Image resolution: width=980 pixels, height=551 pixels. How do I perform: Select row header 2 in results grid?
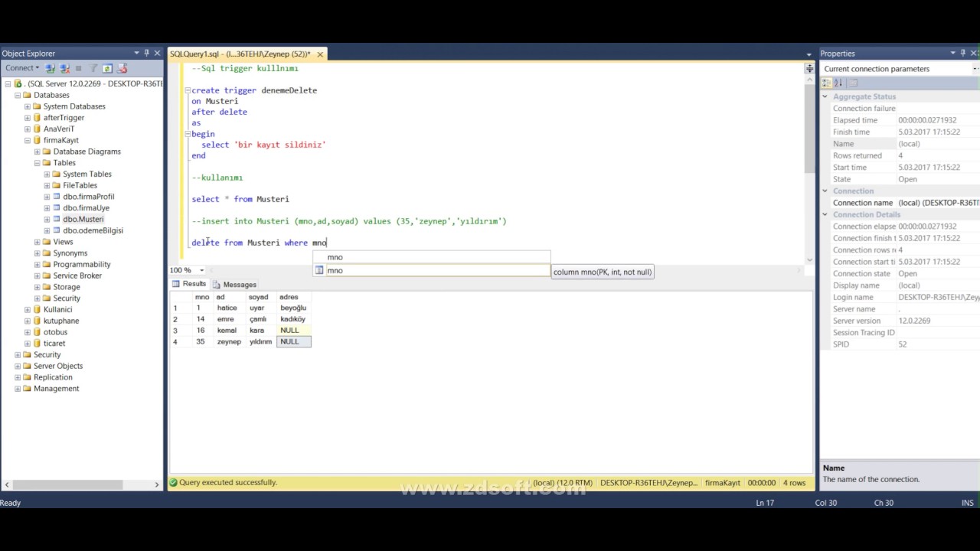click(x=180, y=319)
